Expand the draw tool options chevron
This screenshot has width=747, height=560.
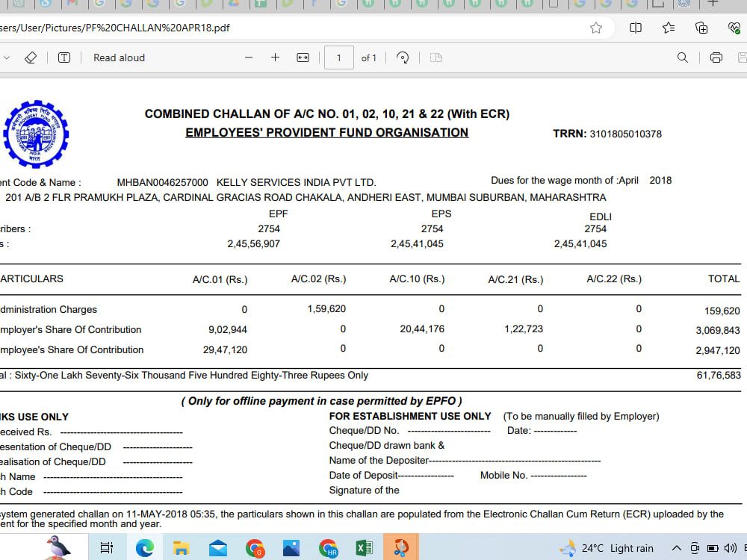coord(6,57)
